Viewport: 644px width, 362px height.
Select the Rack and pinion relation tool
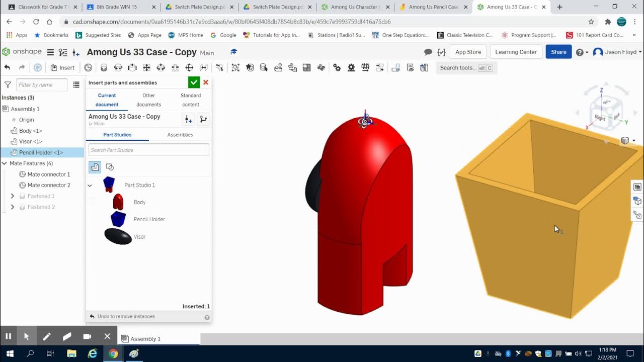351,67
